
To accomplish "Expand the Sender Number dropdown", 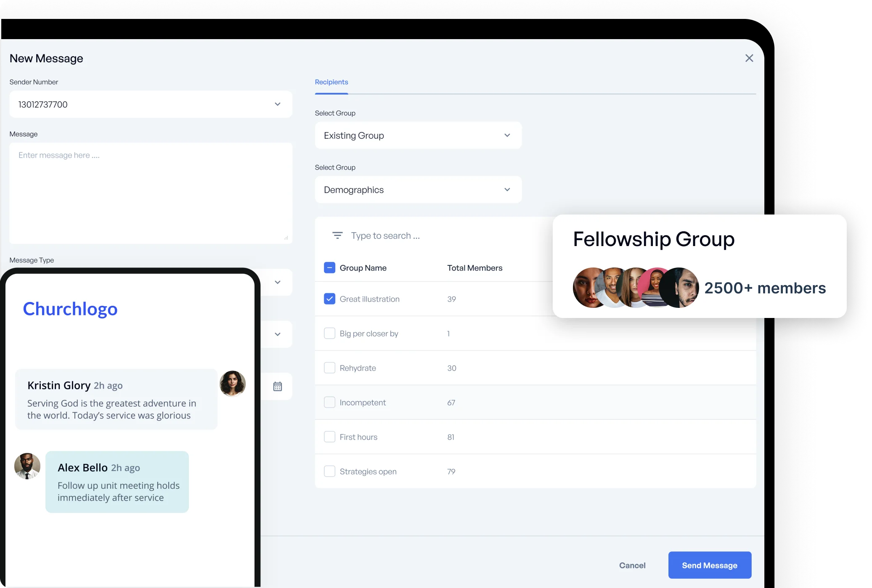I will (x=277, y=104).
